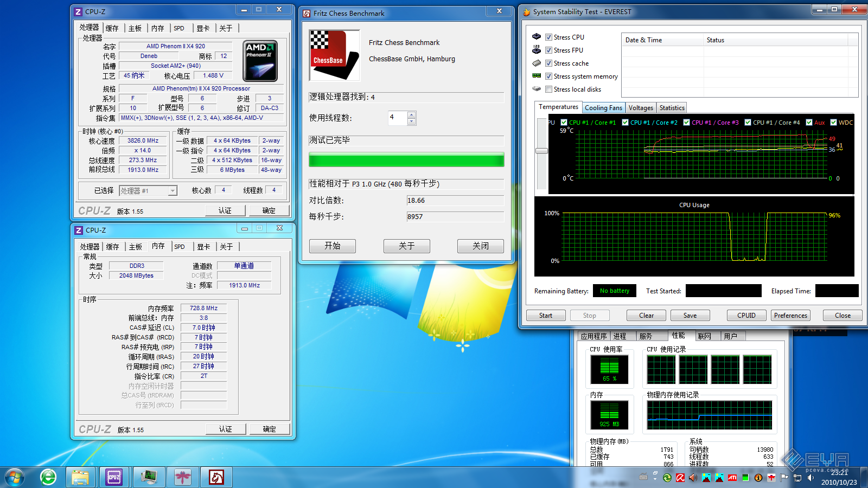Viewport: 868px width, 488px height.
Task: Open Preferences in EVEREST
Action: pos(790,316)
